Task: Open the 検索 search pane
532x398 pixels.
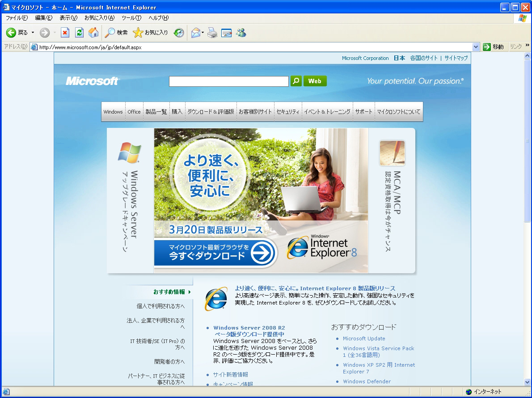Action: click(x=116, y=33)
